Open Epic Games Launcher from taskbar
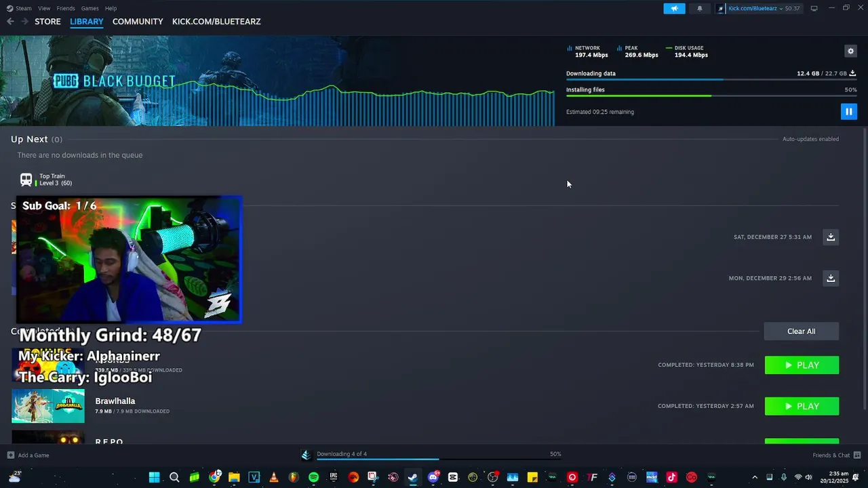 [334, 477]
